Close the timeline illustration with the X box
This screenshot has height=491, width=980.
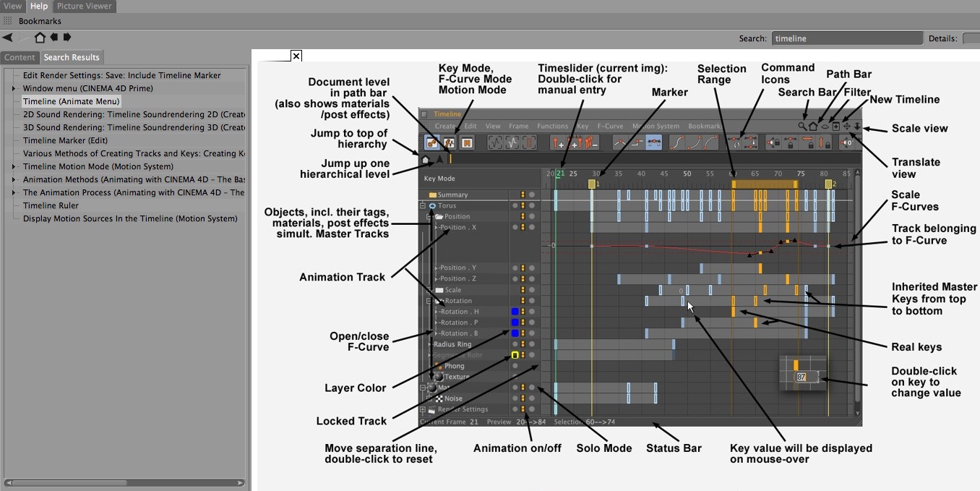click(296, 56)
